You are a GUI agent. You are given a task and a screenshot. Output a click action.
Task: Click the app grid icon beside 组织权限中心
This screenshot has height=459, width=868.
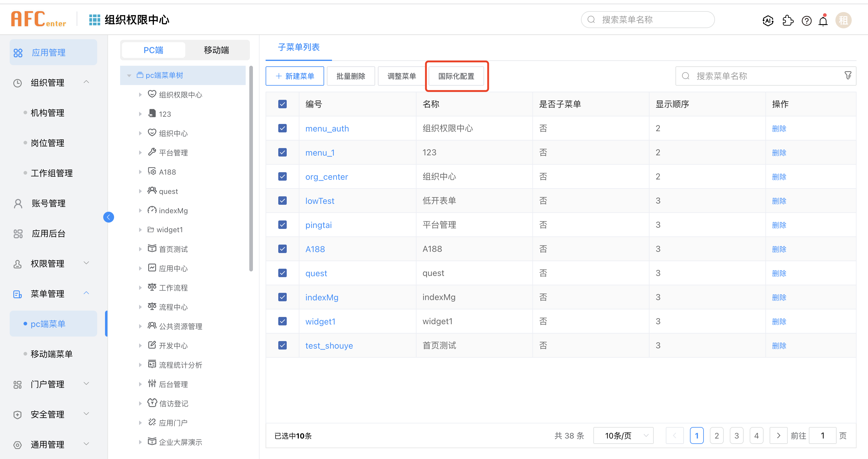[x=94, y=20]
